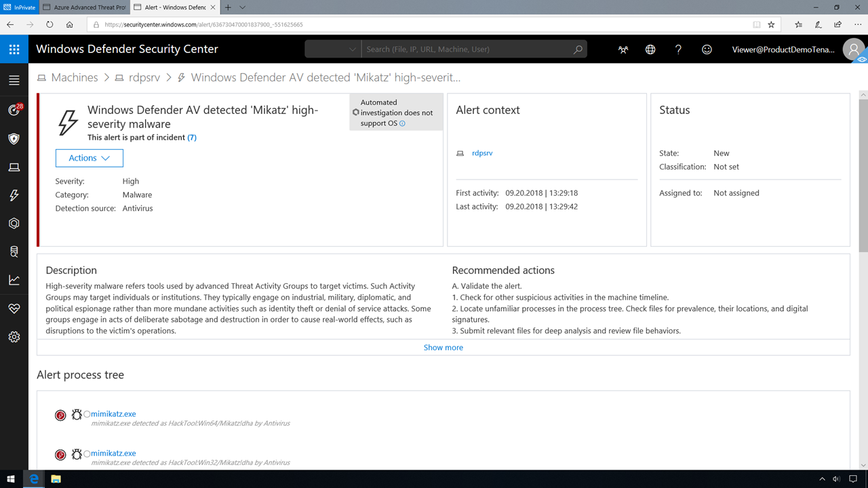Click the browser share icon
The width and height of the screenshot is (868, 488).
tap(838, 24)
